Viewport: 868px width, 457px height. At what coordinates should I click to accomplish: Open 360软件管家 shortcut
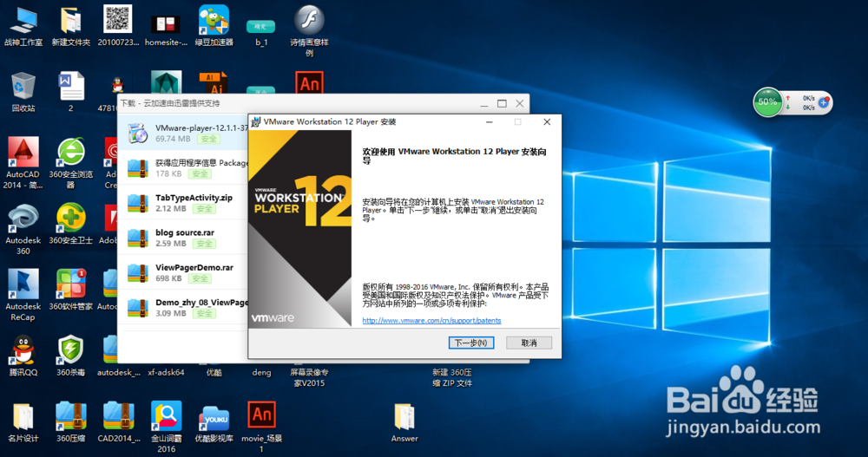pos(71,290)
